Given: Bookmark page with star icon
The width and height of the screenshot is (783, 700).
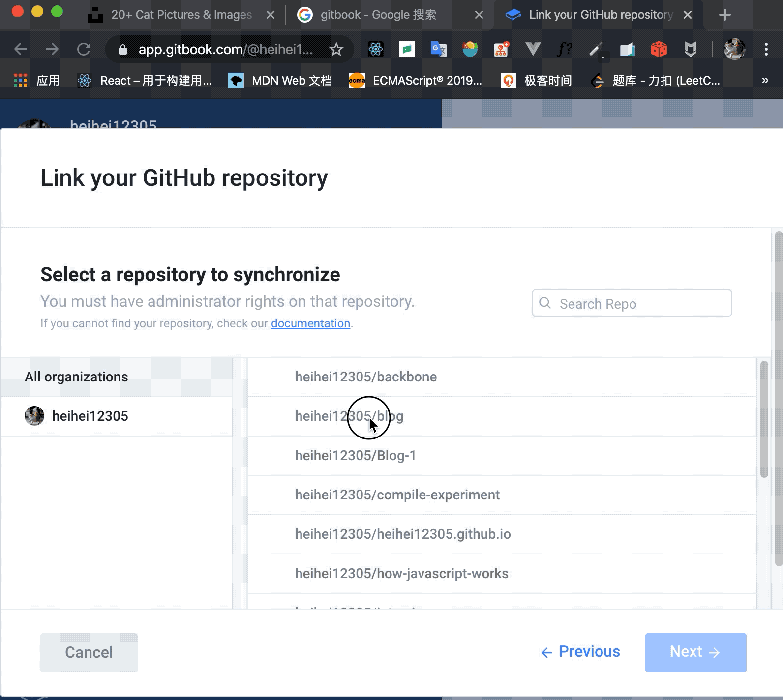Looking at the screenshot, I should [x=336, y=49].
